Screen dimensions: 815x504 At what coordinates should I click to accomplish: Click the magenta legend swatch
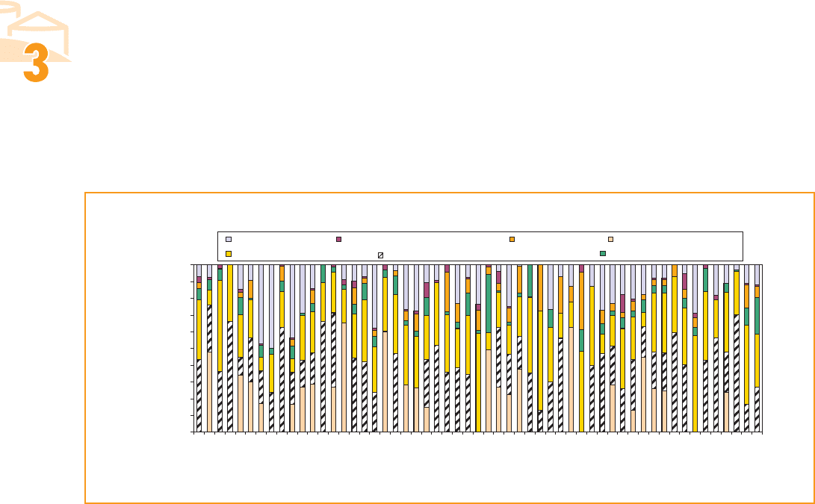[338, 240]
